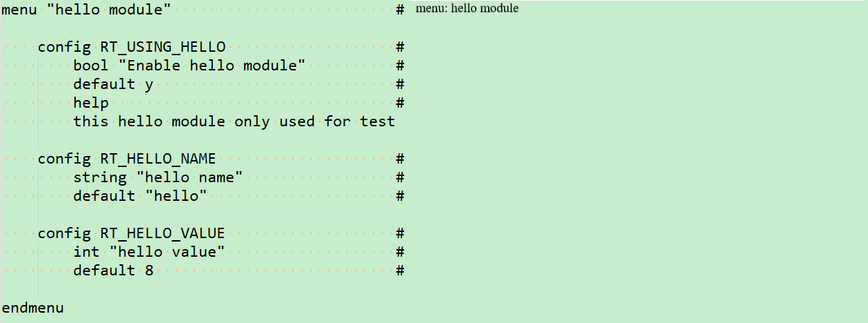
Task: Click the # at end of the help line
Action: tap(400, 103)
